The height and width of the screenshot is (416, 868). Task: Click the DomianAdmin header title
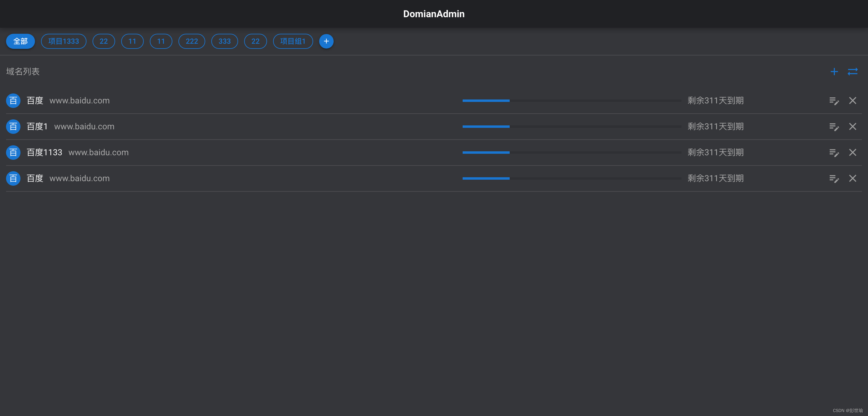[434, 14]
